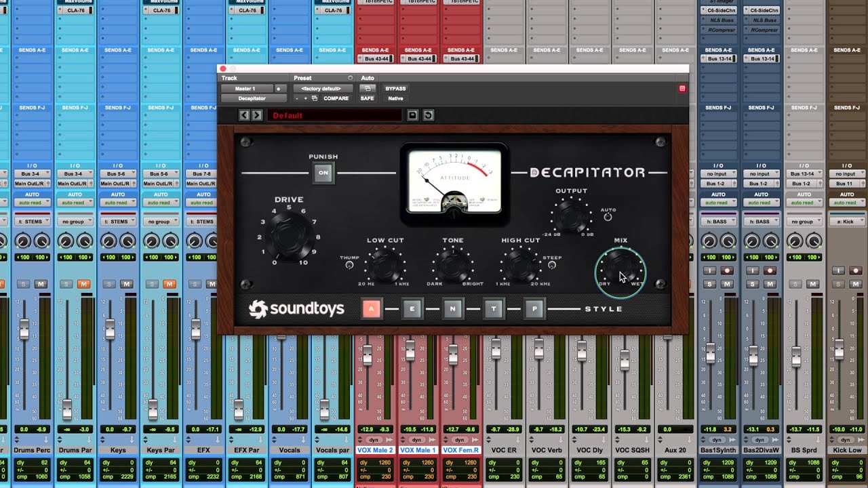Open the Decapitator insert selector
Viewport: 868px width, 488px height.
(x=252, y=98)
